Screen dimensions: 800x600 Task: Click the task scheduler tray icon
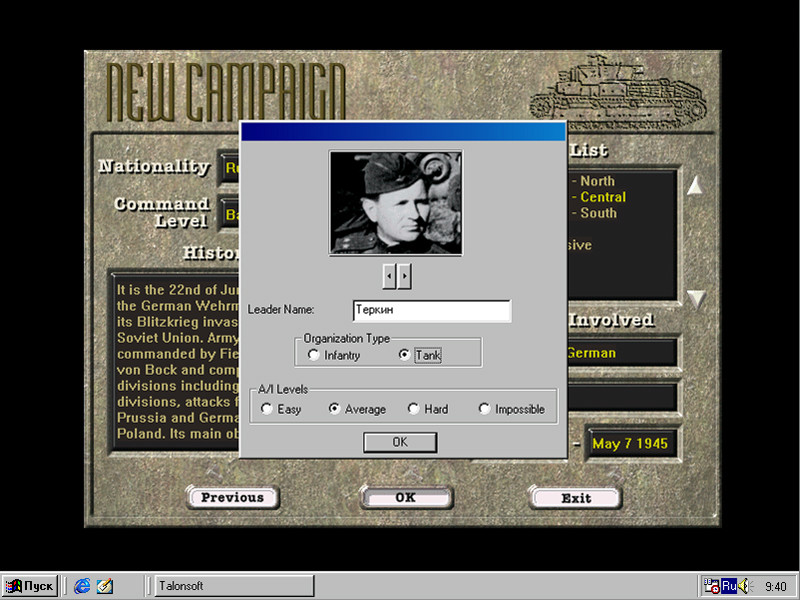tap(711, 586)
